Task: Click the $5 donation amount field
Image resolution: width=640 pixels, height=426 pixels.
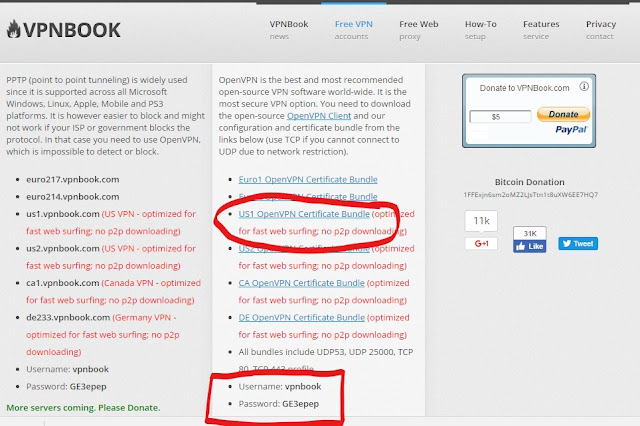Action: [500, 117]
